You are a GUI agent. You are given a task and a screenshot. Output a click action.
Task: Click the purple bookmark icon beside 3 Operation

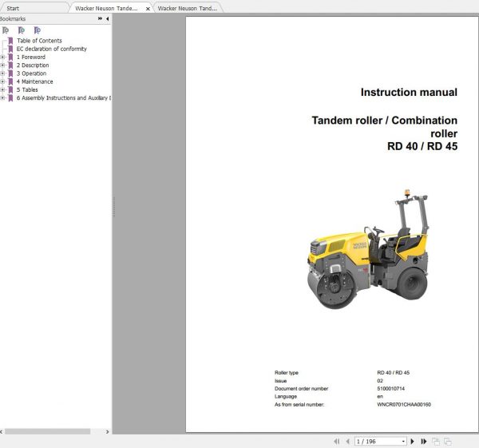click(x=10, y=73)
